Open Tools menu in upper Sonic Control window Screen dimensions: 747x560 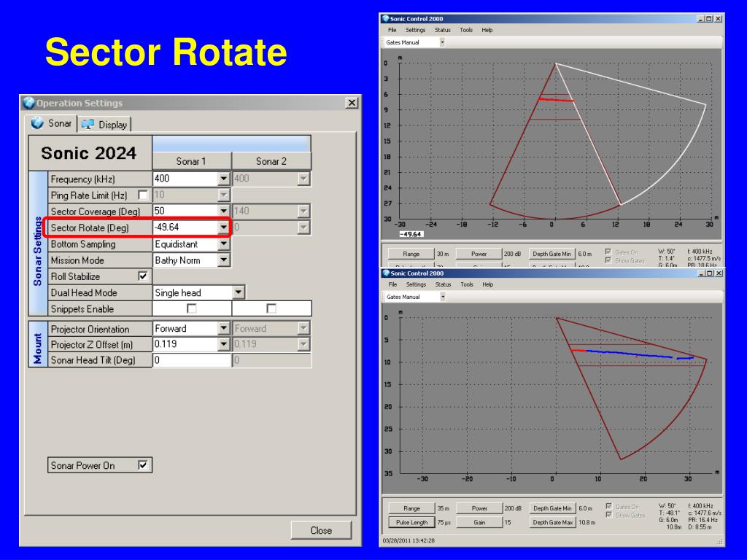pos(466,30)
